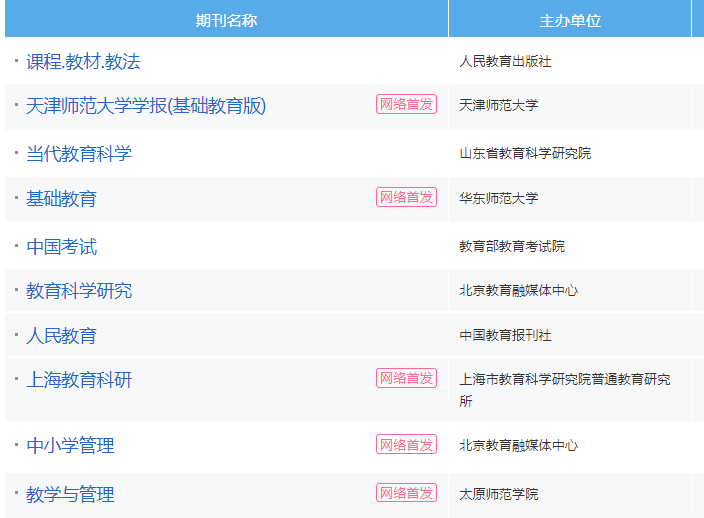Click the 主办单位 column header
The height and width of the screenshot is (518, 704).
[x=570, y=20]
